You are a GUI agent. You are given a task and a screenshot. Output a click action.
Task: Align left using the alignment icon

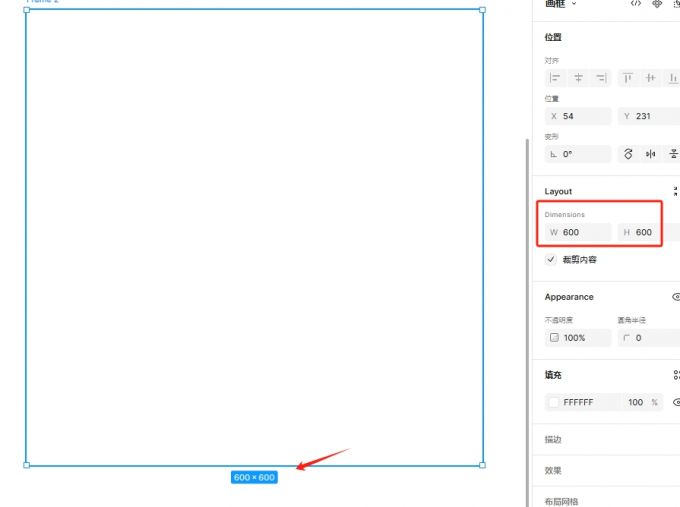click(x=555, y=78)
